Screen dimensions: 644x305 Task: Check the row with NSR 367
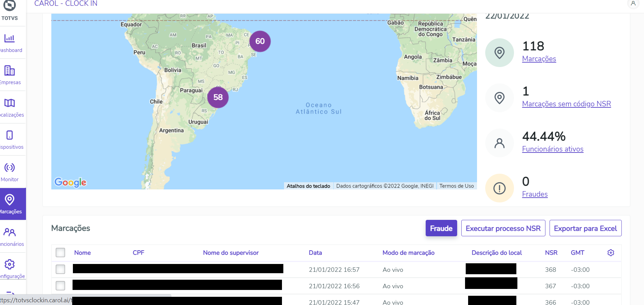[61, 286]
